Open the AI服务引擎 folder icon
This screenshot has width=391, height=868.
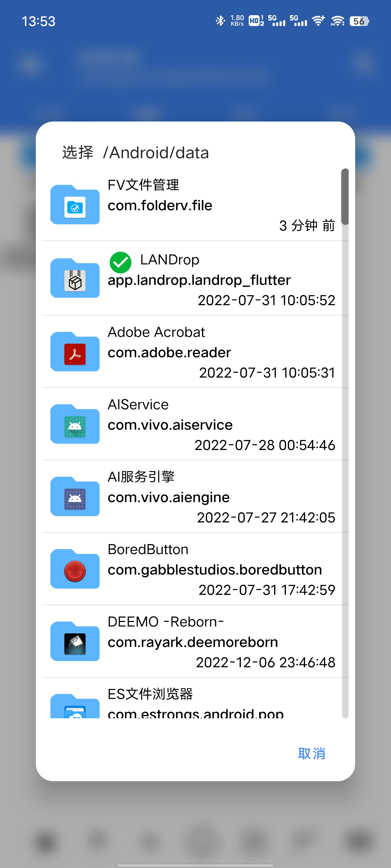coord(75,496)
